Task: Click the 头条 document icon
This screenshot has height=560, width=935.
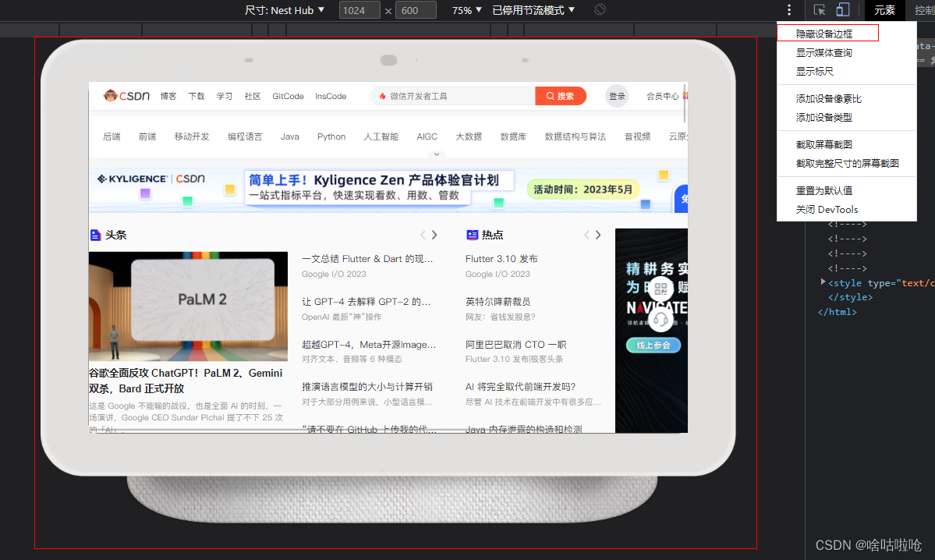Action: (95, 235)
